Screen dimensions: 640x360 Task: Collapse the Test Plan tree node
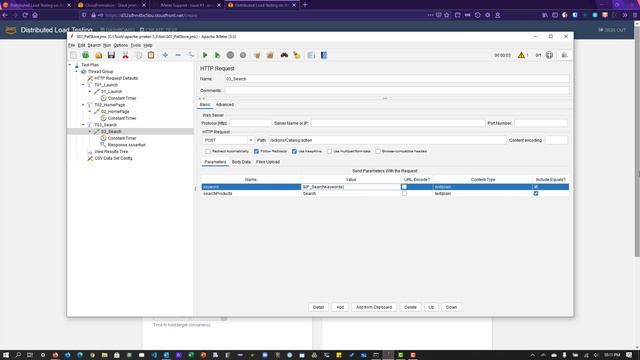pos(70,65)
